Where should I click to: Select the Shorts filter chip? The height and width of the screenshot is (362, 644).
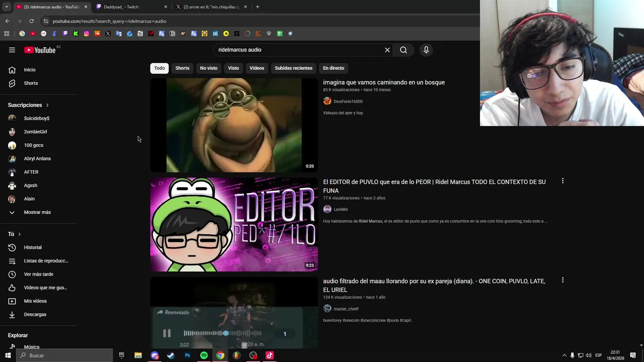(x=182, y=68)
